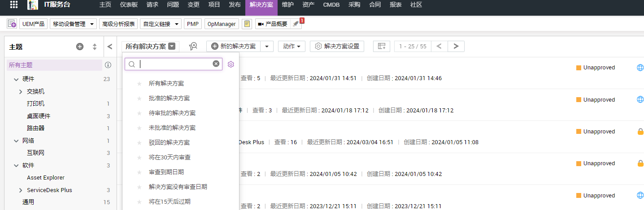Image resolution: width=644 pixels, height=210 pixels.
Task: Add a new topic with plus icon
Action: tap(80, 47)
